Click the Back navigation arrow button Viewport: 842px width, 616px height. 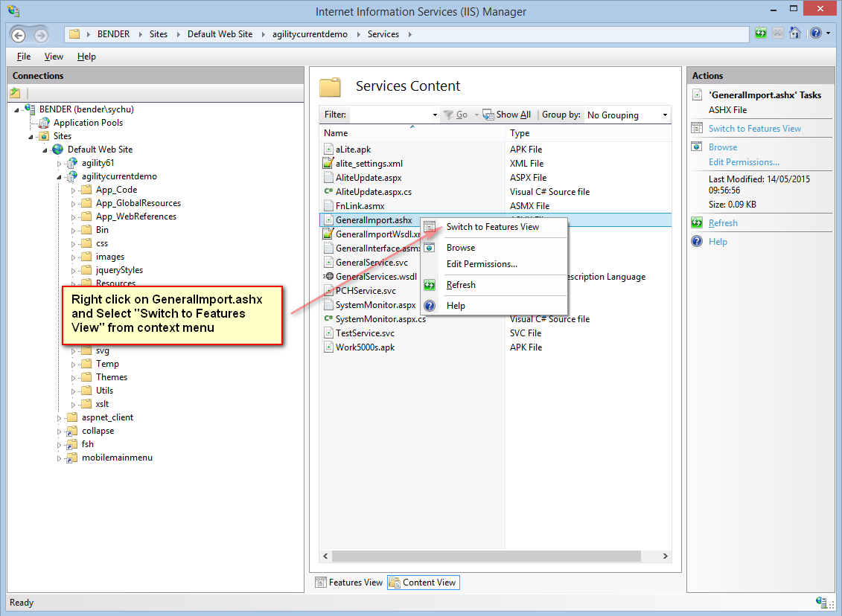click(x=18, y=35)
